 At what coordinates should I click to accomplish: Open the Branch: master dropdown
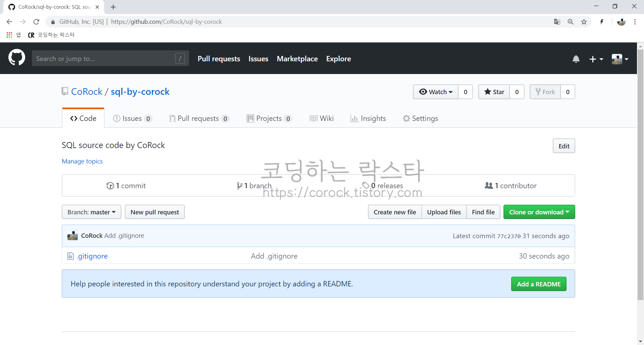[x=92, y=212]
